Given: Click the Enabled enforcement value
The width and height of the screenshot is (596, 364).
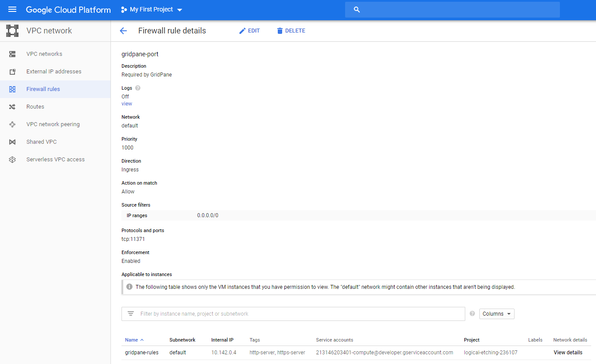Looking at the screenshot, I should pos(131,261).
